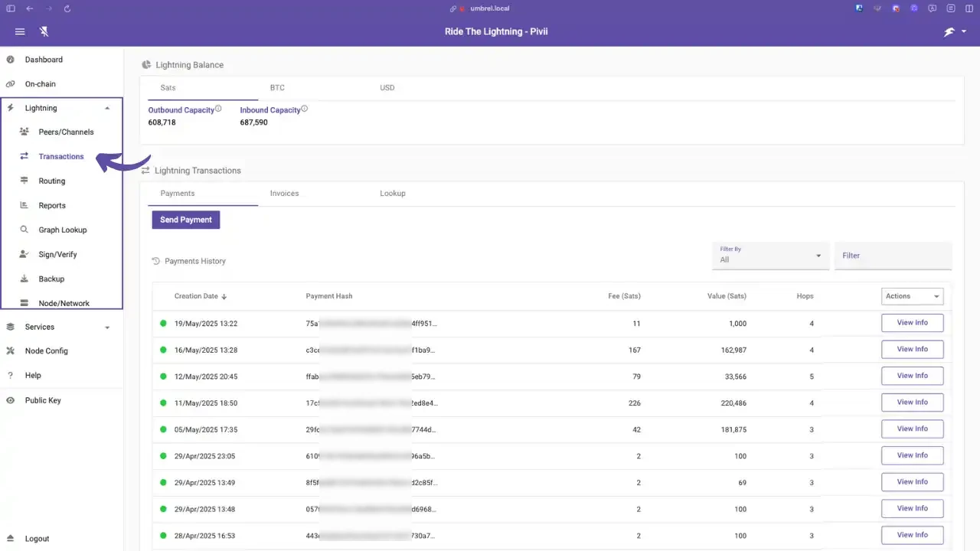This screenshot has width=980, height=551.
Task: Click the Node Config tools icon
Action: (10, 351)
